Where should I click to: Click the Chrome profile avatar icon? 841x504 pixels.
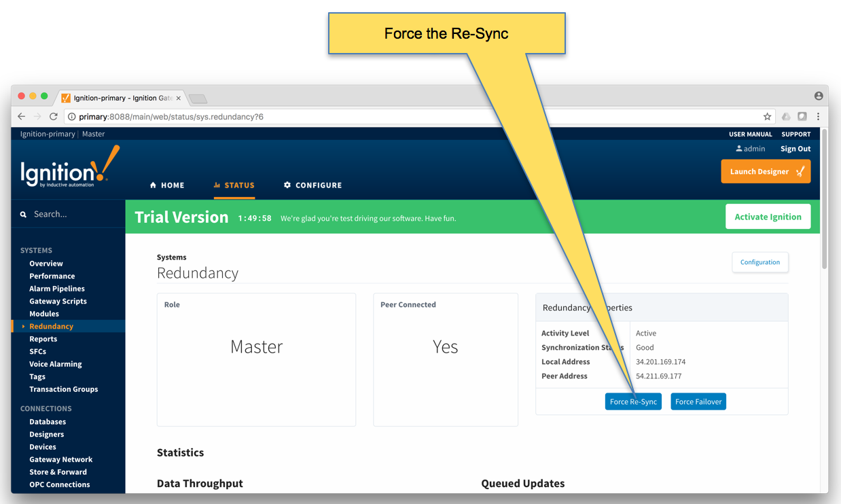tap(819, 96)
